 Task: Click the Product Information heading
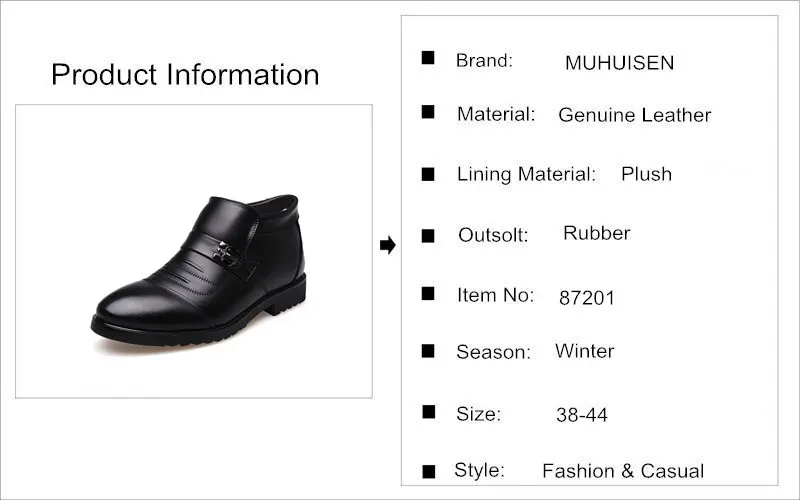[185, 74]
